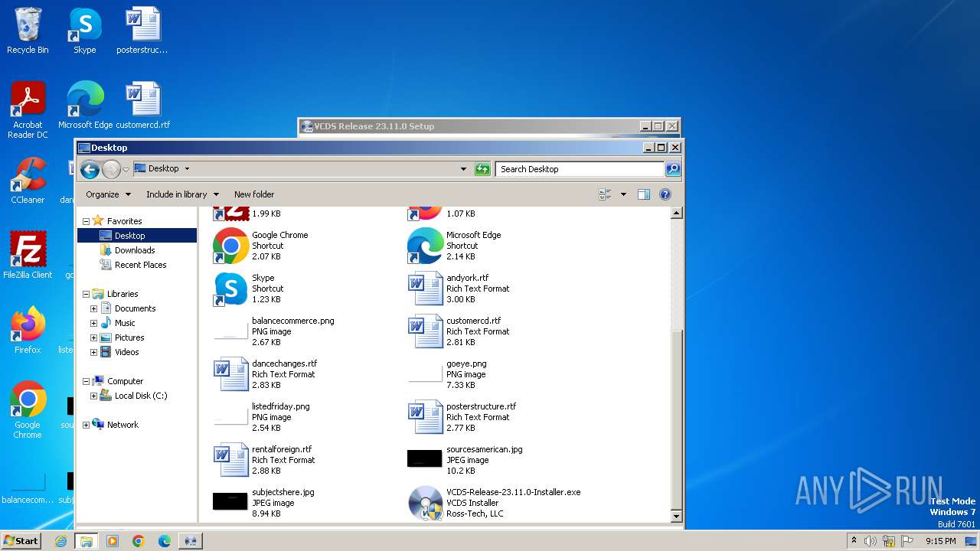The image size is (980, 551).
Task: Select the Microsoft Edge shortcut file icon
Action: point(425,246)
